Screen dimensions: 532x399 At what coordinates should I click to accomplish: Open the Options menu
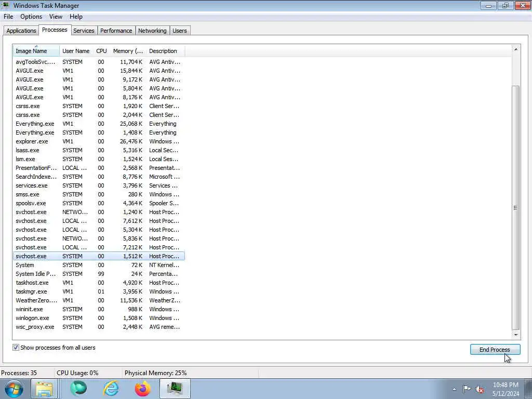click(x=31, y=17)
